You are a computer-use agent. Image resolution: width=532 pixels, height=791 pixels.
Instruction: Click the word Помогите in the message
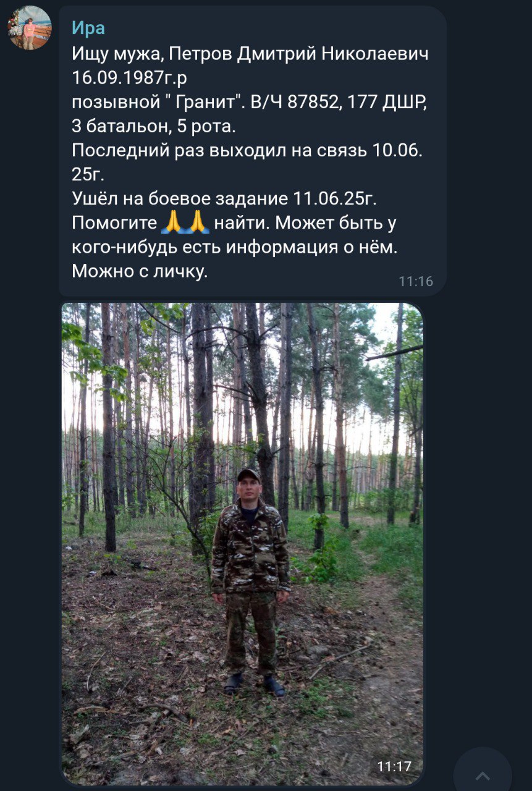tap(114, 222)
